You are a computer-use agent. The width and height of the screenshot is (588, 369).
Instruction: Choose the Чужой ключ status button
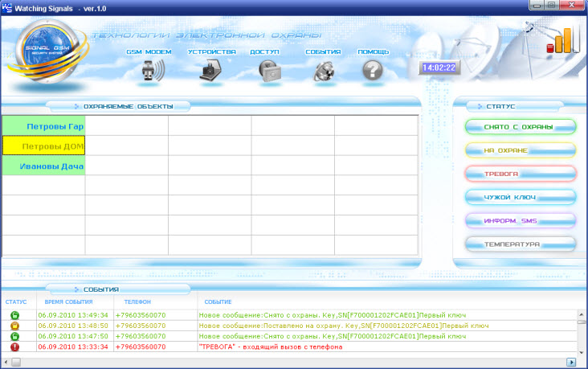520,197
